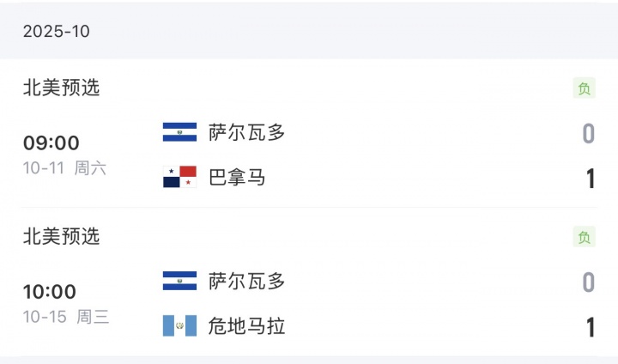Select the date 10-15 周三
The width and height of the screenshot is (618, 364).
66,317
